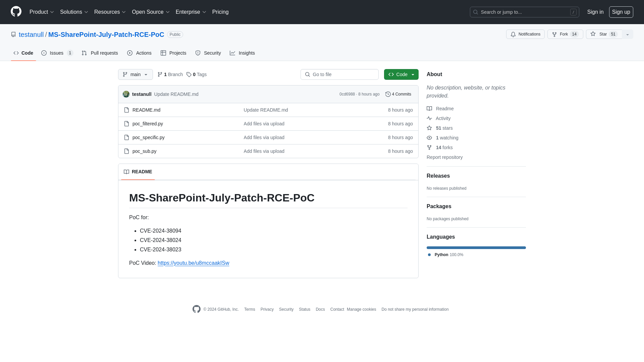Click the poc_sub.py file icon
This screenshot has height=362, width=644.
(126, 151)
